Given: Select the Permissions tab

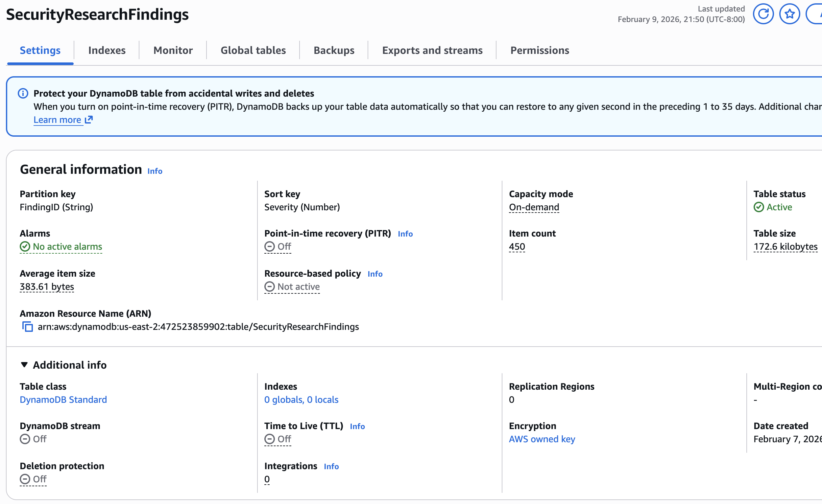Looking at the screenshot, I should [x=540, y=50].
